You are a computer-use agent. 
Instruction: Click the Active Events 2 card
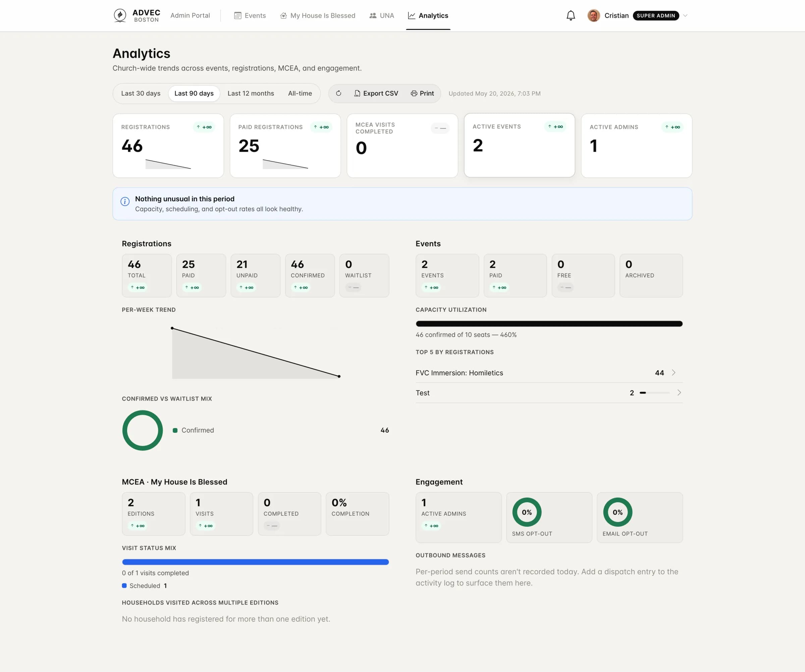(x=520, y=145)
